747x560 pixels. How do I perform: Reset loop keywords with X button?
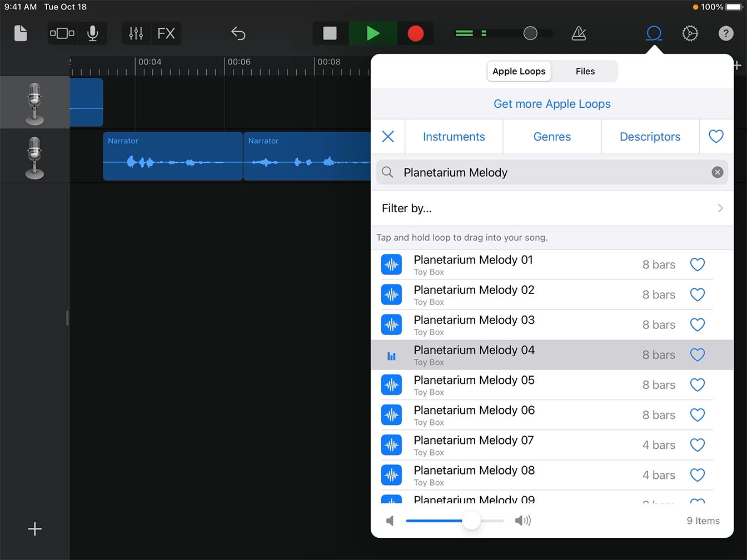(388, 137)
